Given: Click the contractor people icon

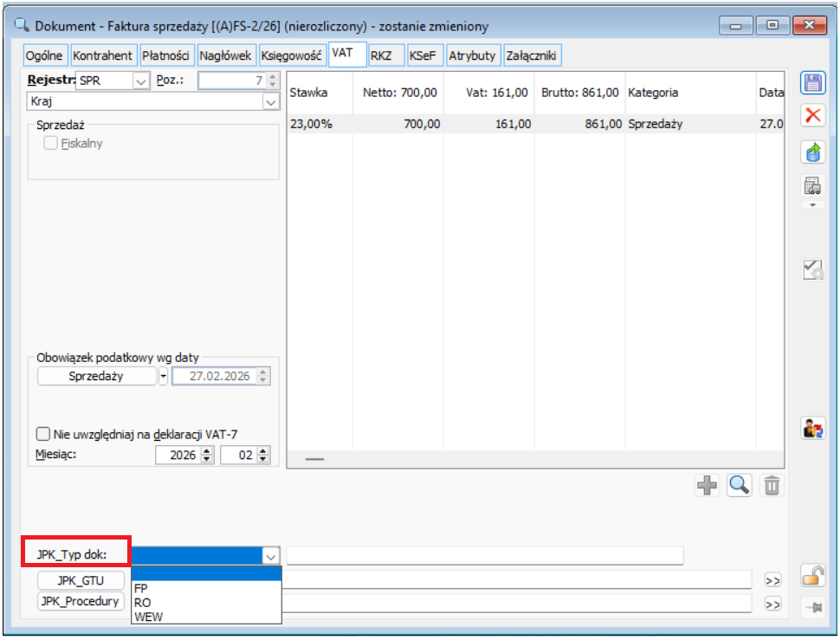Looking at the screenshot, I should [x=812, y=428].
